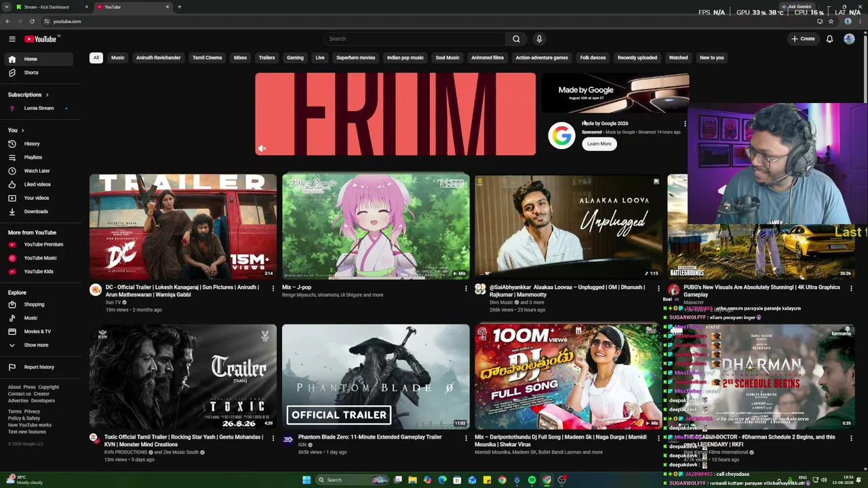Image resolution: width=868 pixels, height=488 pixels.
Task: Open Watch Later list
Action: tap(38, 171)
